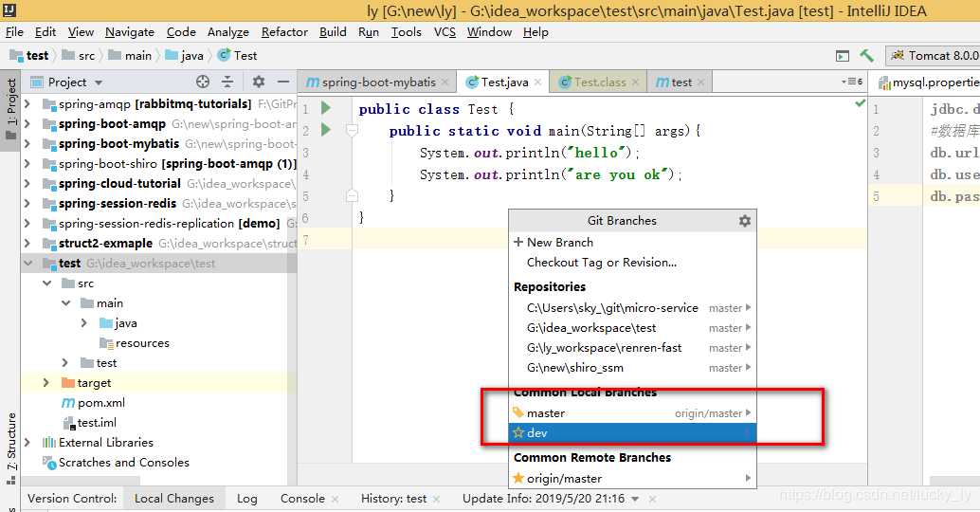
Task: Open G:\ly_workspace\renren-fast repository submenu
Action: tap(632, 348)
